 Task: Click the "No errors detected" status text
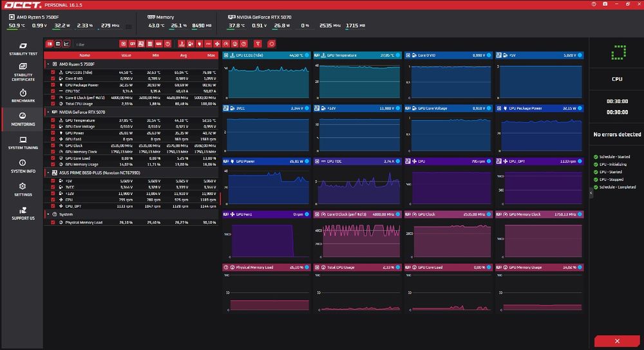[617, 134]
